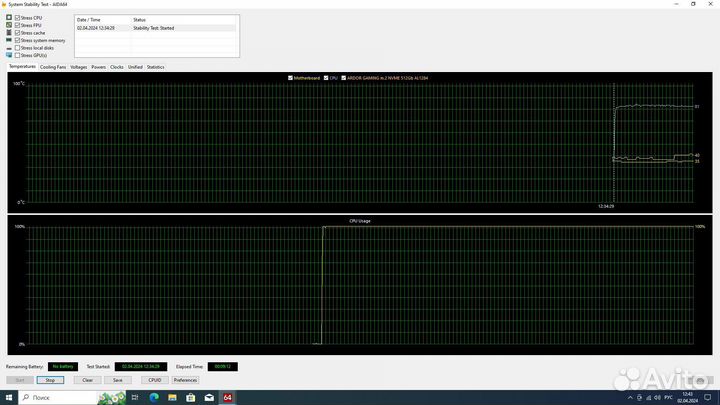This screenshot has width=720, height=405.
Task: Click the AIDA64 title bar icon
Action: click(4, 4)
